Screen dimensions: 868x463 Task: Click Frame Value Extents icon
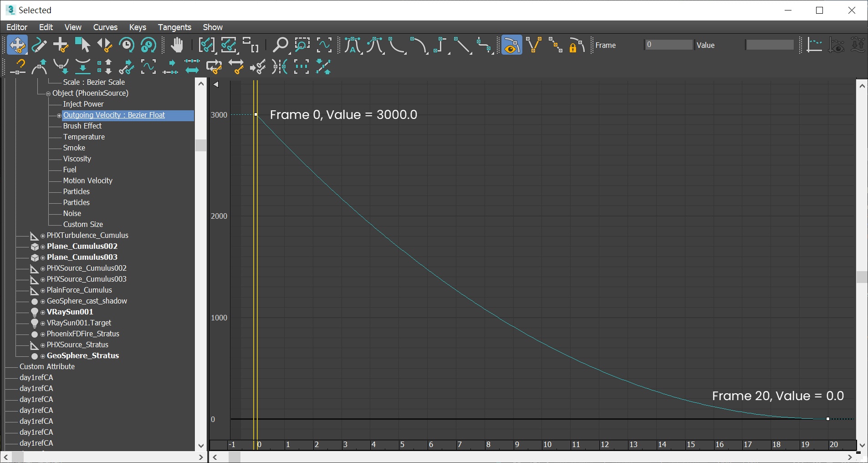click(229, 45)
